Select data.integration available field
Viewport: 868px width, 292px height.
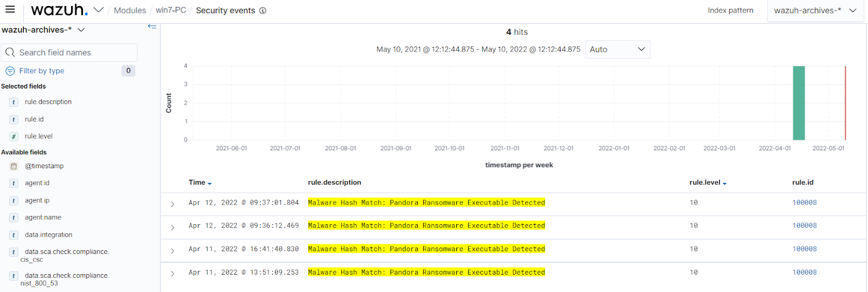48,234
